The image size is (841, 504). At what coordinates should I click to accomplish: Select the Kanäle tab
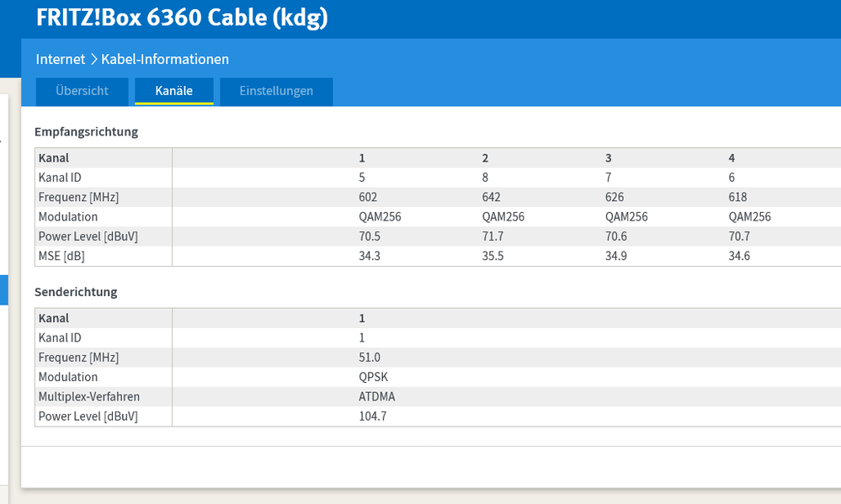173,91
